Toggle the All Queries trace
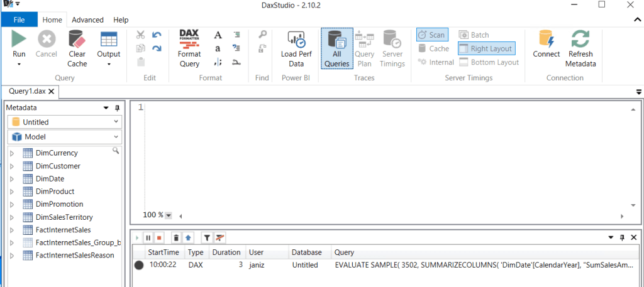 (336, 48)
